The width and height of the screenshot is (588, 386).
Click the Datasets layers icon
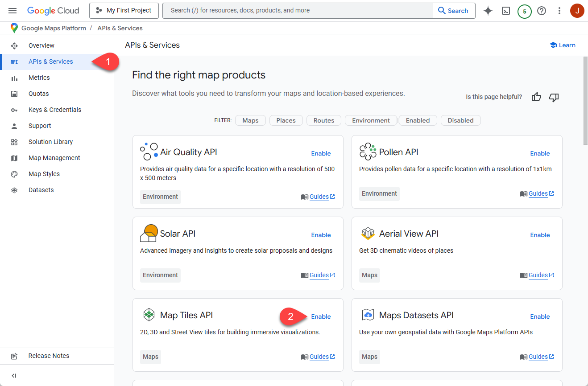[x=14, y=190]
